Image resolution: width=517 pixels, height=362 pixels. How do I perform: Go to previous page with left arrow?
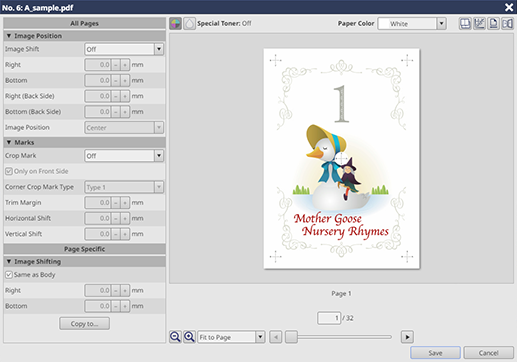[276, 337]
